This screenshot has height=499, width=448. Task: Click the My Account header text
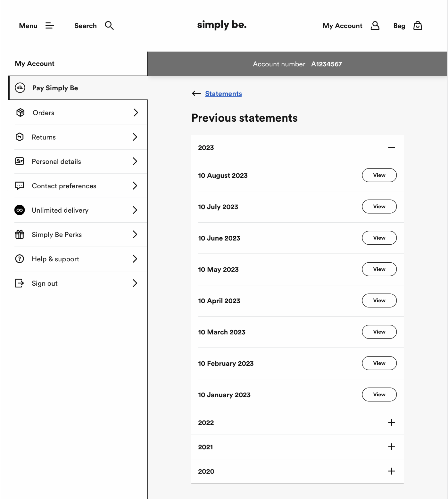coord(343,26)
